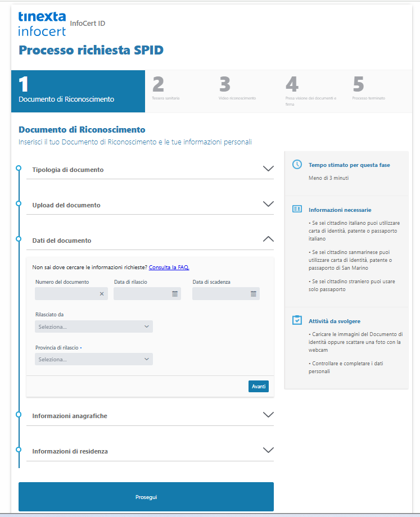The width and height of the screenshot is (420, 517).
Task: Collapse the Dati del documento section
Action: (268, 239)
